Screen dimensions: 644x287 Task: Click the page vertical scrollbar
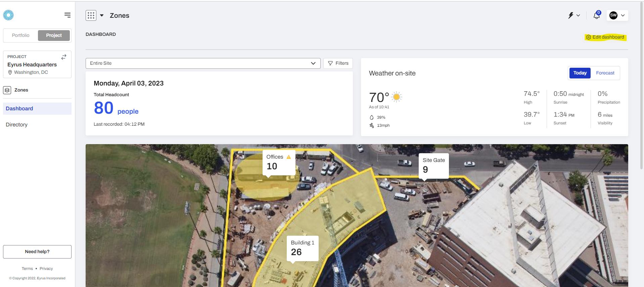point(642,85)
